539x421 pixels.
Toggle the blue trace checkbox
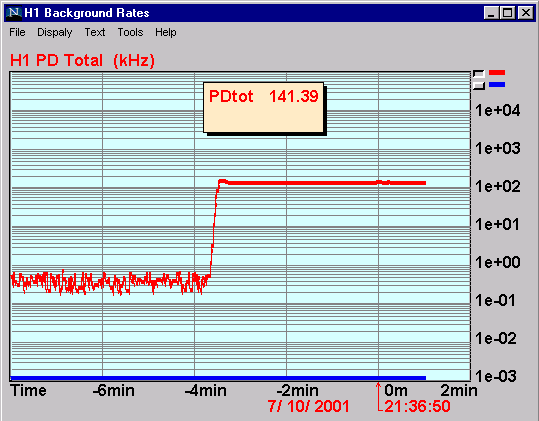(478, 85)
